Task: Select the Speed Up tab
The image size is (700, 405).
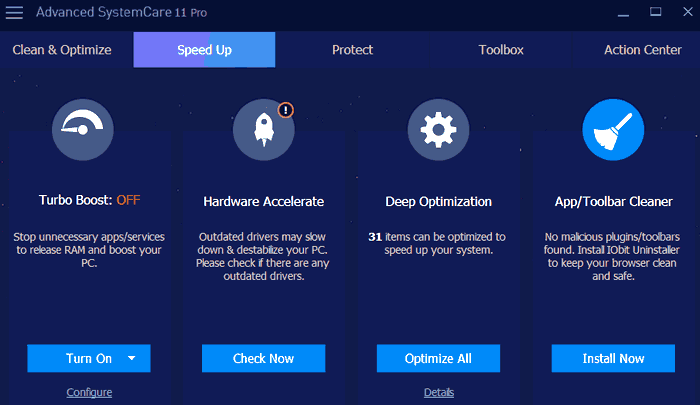Action: (204, 50)
